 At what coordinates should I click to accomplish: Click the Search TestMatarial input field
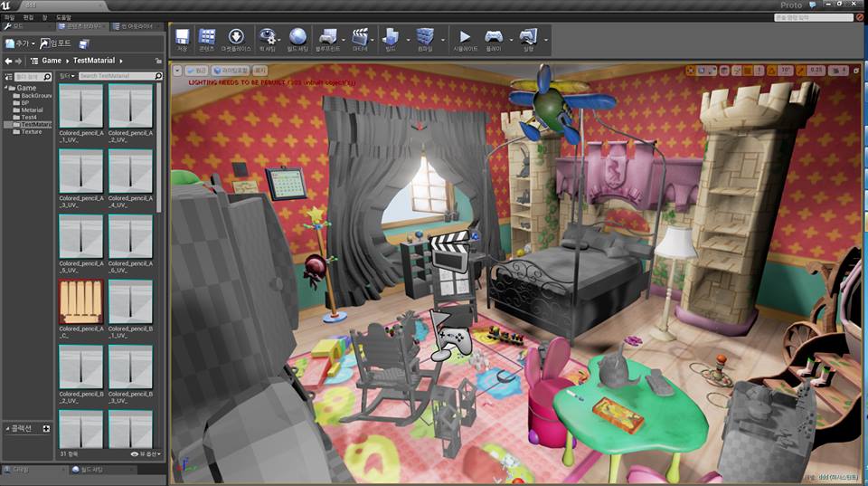[x=120, y=76]
